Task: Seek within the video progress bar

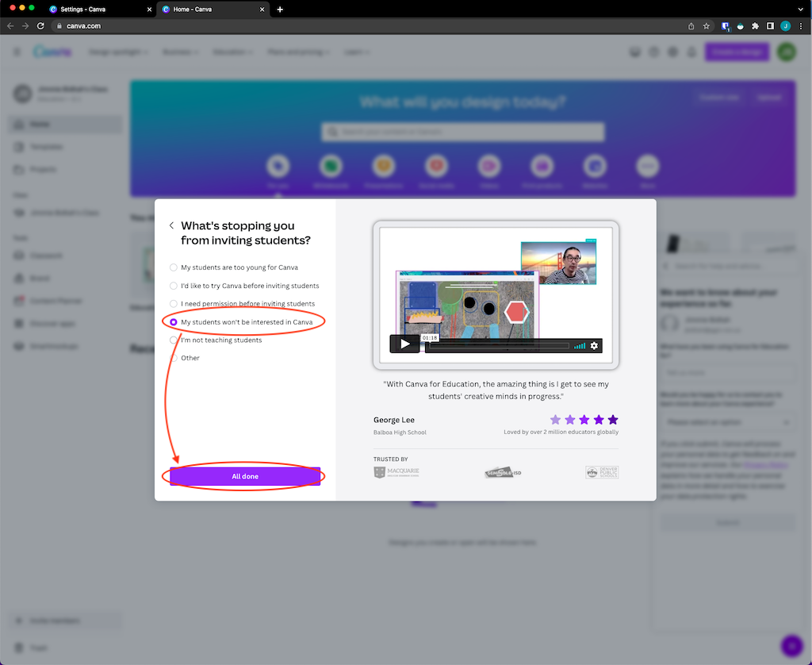Action: (499, 346)
